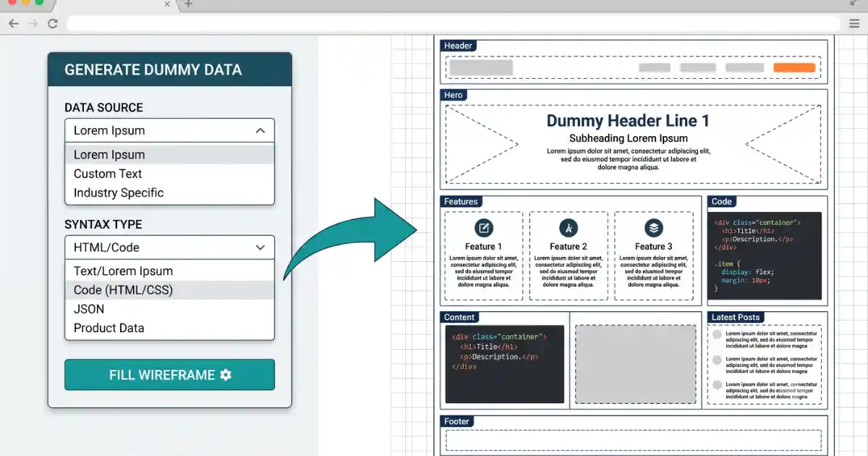Select the Latest Posts section label
The image size is (868, 456).
pyautogui.click(x=735, y=317)
